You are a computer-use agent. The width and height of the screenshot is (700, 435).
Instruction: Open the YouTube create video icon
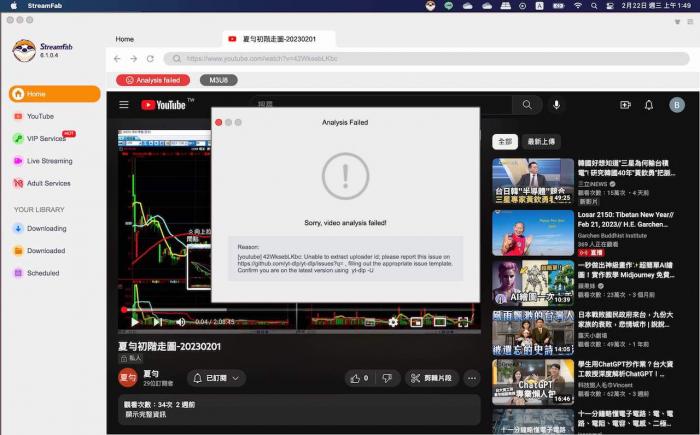tap(625, 105)
